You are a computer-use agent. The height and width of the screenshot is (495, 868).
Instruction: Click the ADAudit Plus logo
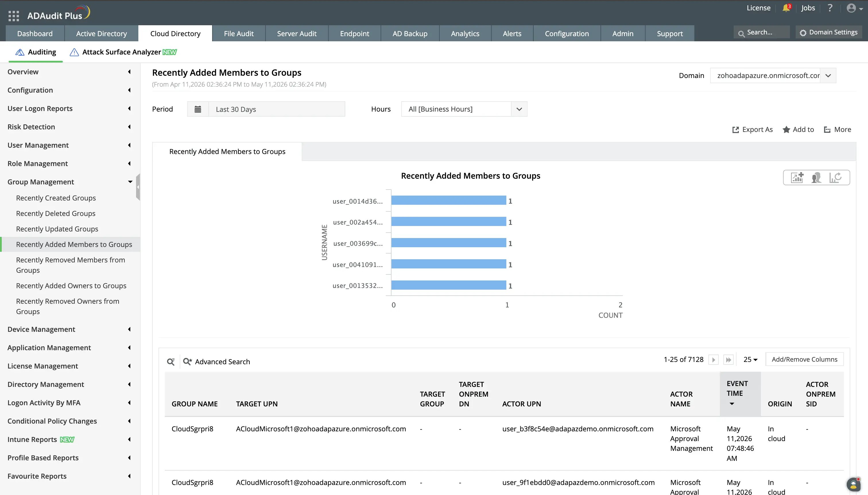pyautogui.click(x=59, y=13)
